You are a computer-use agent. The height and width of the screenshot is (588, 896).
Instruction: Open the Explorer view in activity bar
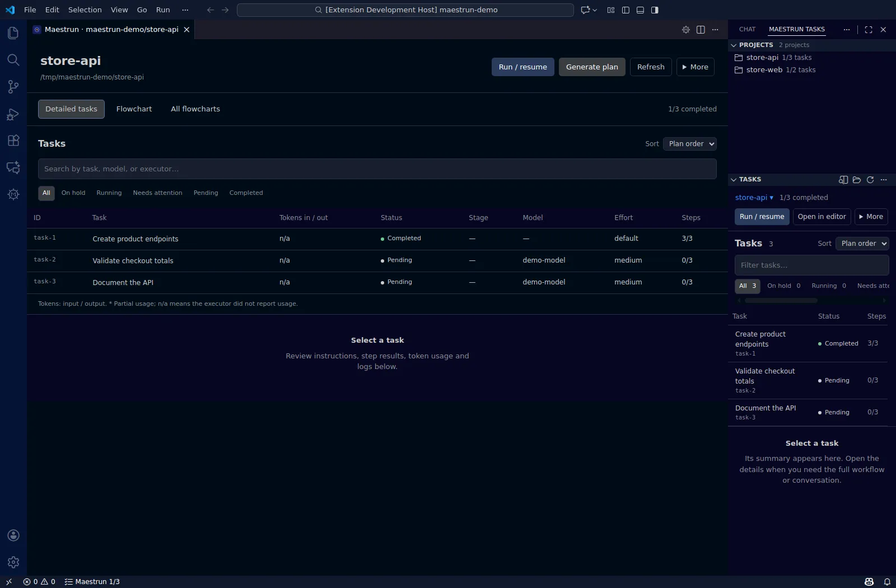(x=13, y=33)
